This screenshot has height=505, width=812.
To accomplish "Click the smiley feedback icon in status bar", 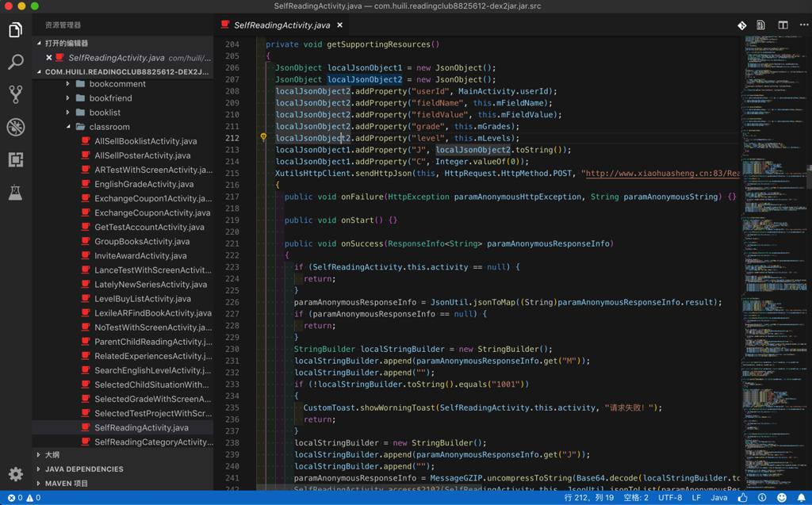I will (x=782, y=497).
